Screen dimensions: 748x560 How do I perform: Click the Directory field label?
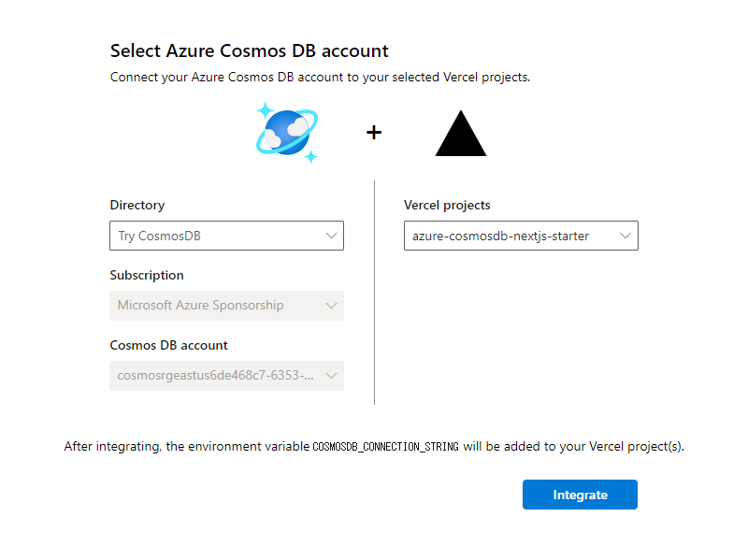coord(137,205)
